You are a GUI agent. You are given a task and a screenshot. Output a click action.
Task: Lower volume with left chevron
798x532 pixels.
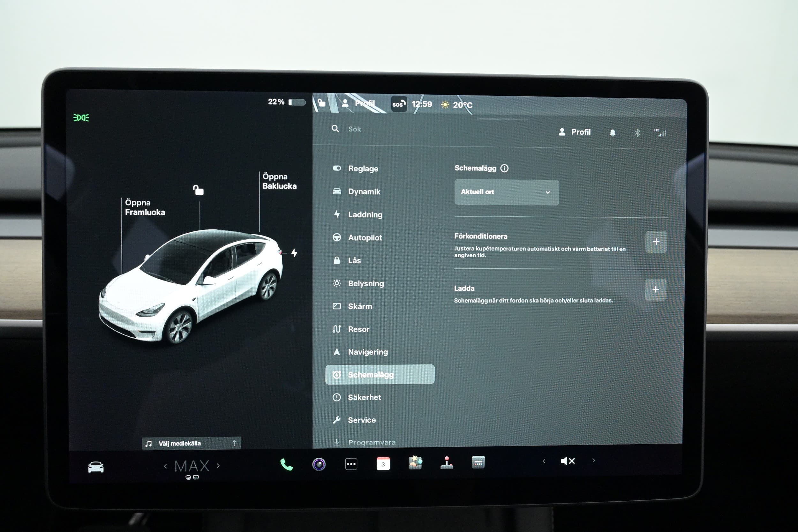(x=544, y=461)
